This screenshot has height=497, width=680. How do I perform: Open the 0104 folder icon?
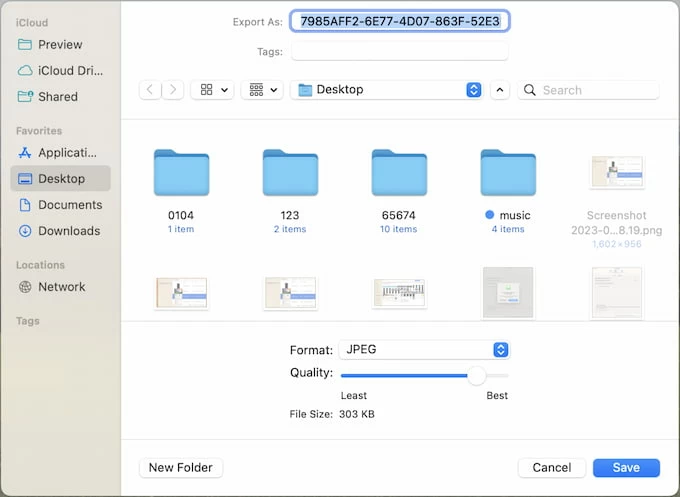(181, 173)
